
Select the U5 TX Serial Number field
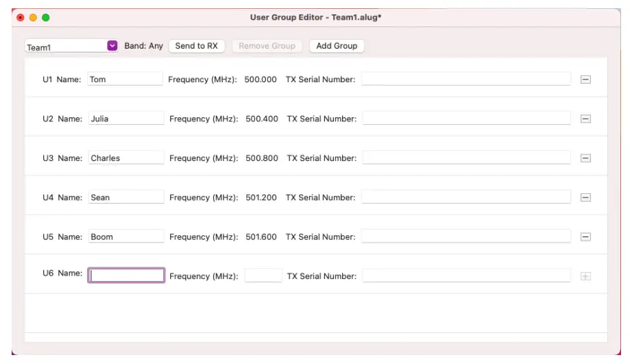pos(465,237)
